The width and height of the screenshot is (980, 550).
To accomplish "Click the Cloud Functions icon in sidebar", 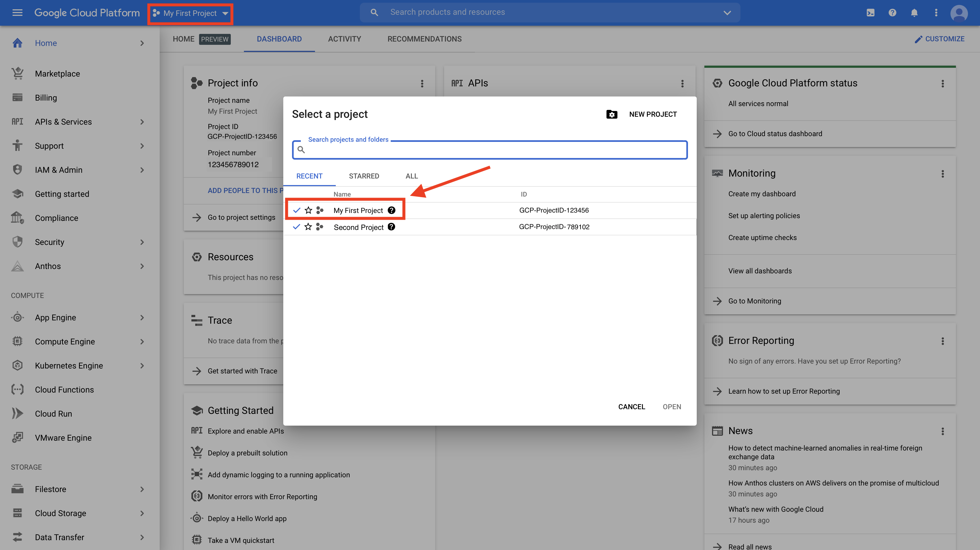I will 17,389.
